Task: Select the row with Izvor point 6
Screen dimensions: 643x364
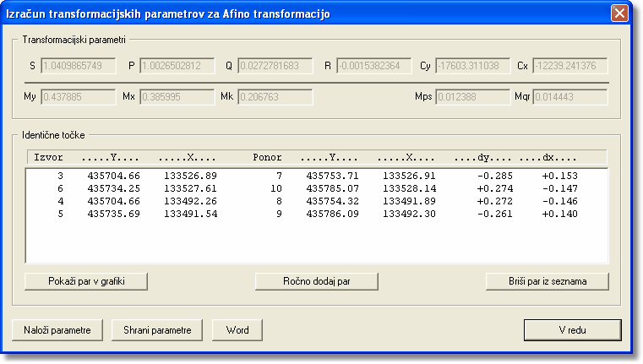Action: tap(315, 187)
